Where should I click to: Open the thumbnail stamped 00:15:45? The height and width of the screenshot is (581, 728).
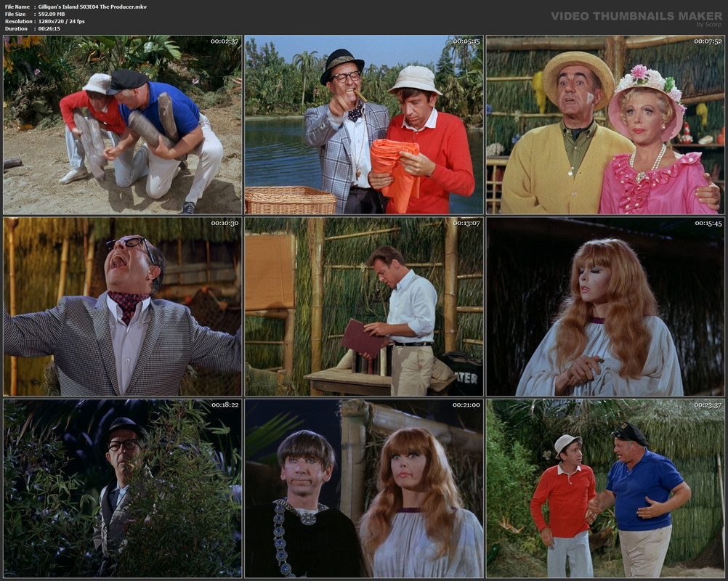pyautogui.click(x=605, y=306)
